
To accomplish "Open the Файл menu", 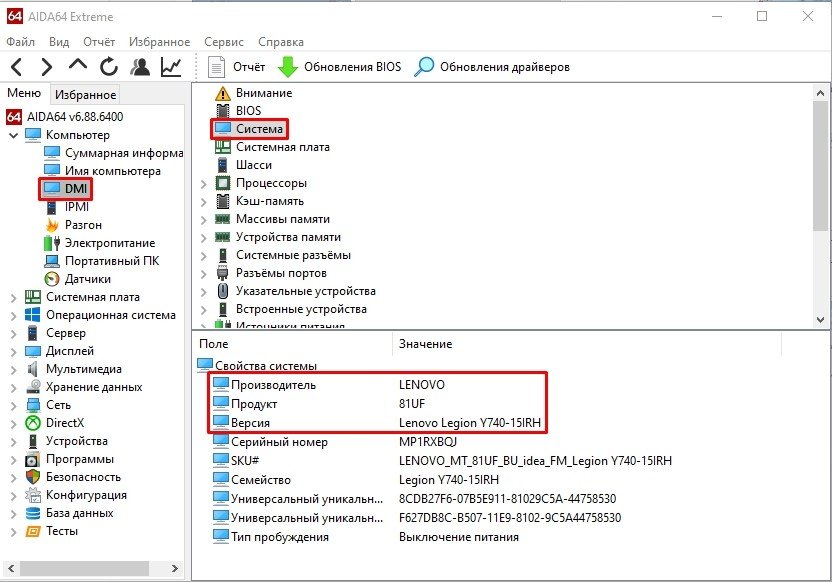I will [20, 42].
